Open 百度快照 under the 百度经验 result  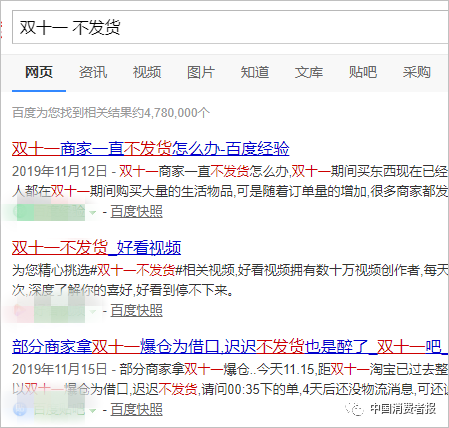pos(136,212)
